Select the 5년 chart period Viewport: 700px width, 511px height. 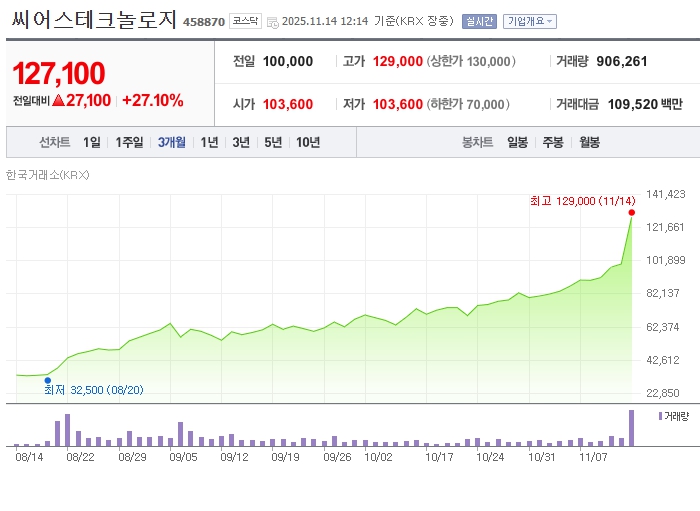coord(273,143)
